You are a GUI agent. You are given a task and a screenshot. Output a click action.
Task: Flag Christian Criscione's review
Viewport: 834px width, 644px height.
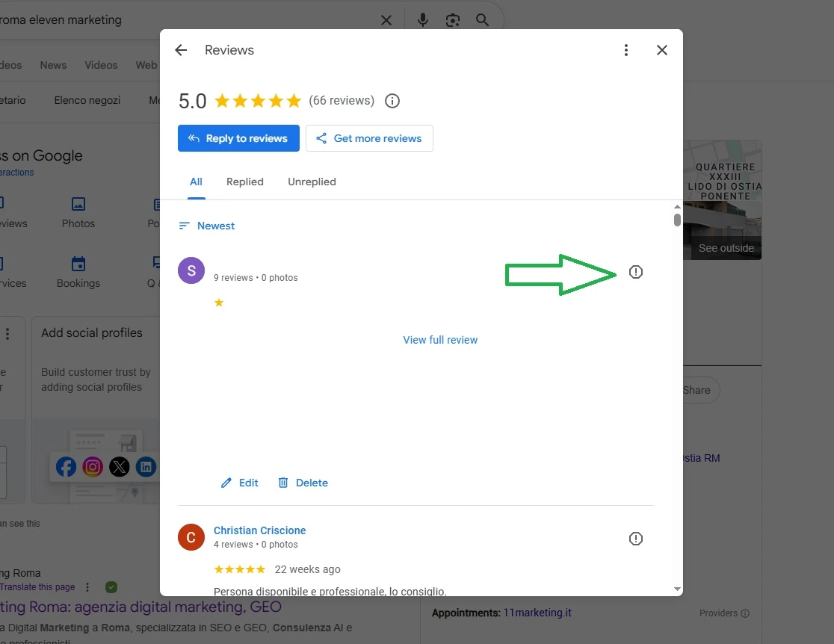(635, 539)
